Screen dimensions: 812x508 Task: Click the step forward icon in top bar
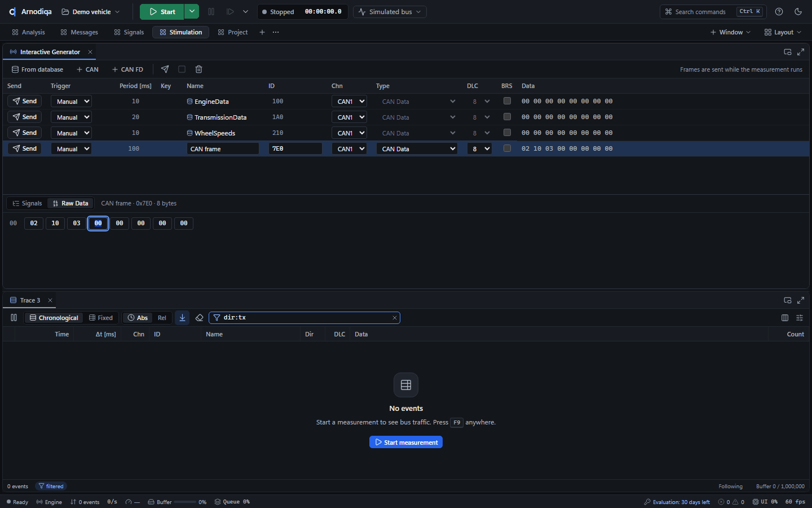tap(230, 12)
